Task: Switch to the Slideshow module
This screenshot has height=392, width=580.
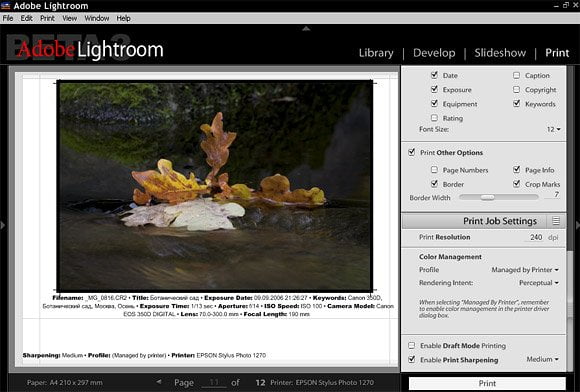Action: coord(500,53)
